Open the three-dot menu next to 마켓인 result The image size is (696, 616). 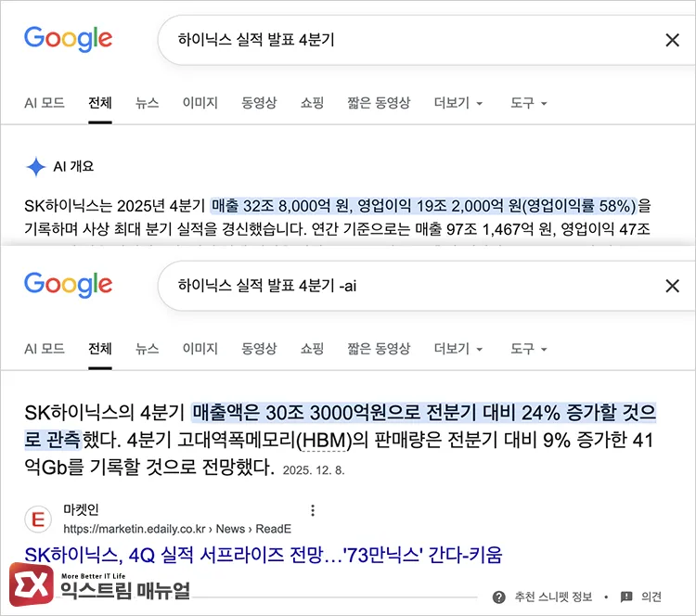point(313,510)
